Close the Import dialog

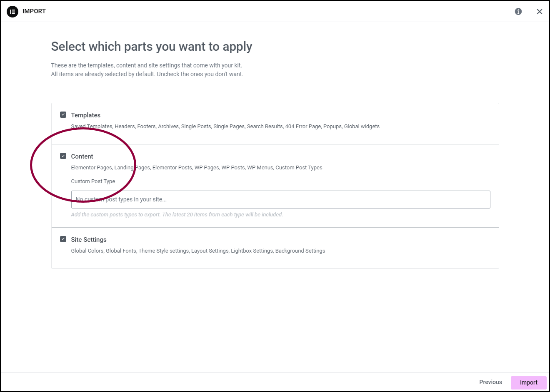[540, 12]
